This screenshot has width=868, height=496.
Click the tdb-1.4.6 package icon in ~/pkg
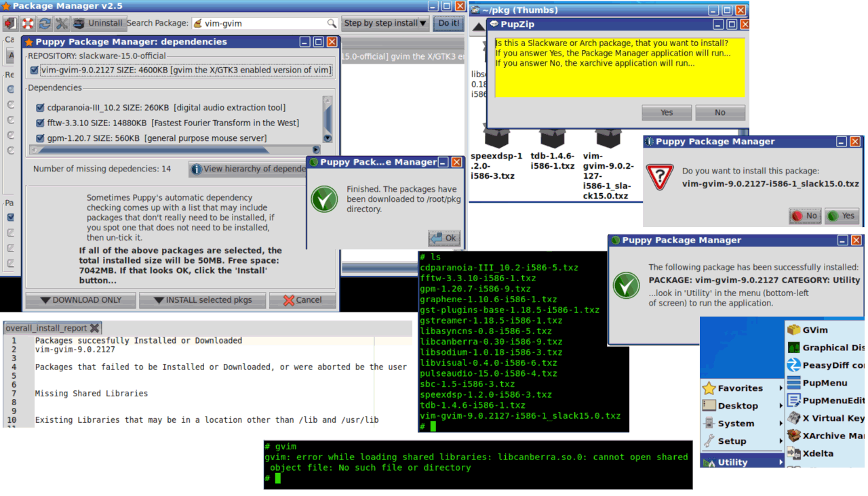(x=553, y=138)
